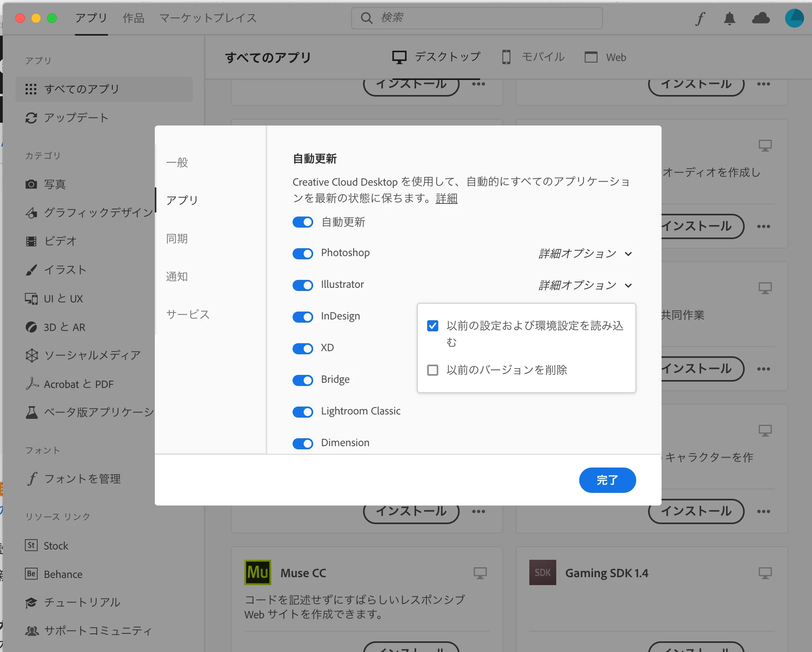Toggle the Photoshop auto-update switch
The width and height of the screenshot is (812, 652).
(x=303, y=253)
